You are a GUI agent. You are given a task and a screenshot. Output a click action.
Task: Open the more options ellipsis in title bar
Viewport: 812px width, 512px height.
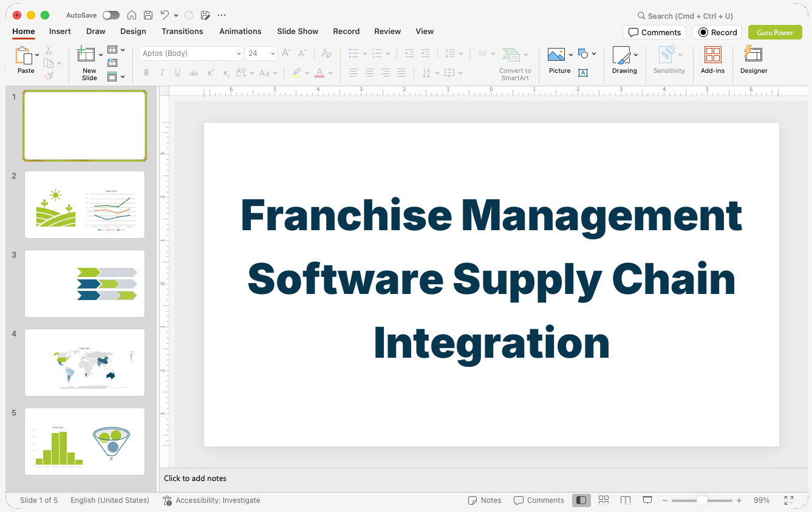[222, 15]
